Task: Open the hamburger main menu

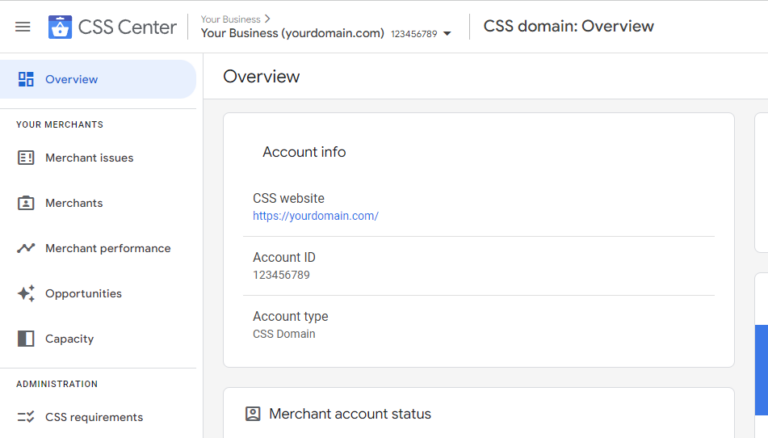Action: [23, 26]
